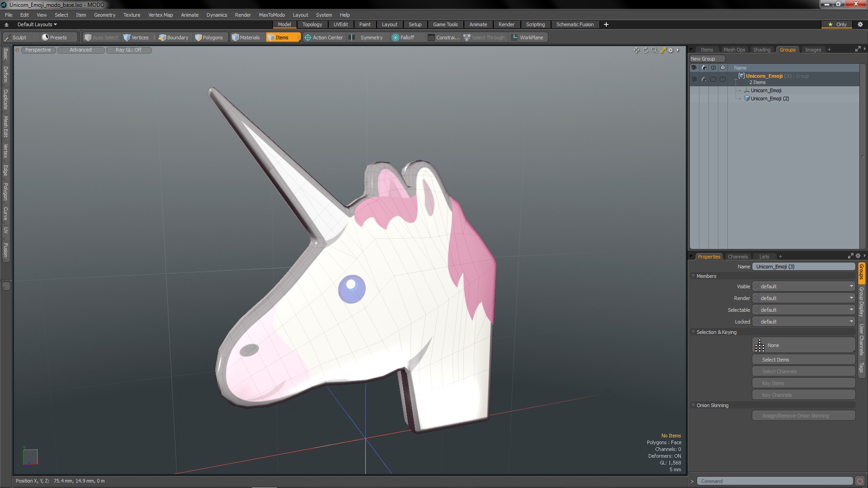
Task: Toggle the Only star button
Action: [x=837, y=24]
